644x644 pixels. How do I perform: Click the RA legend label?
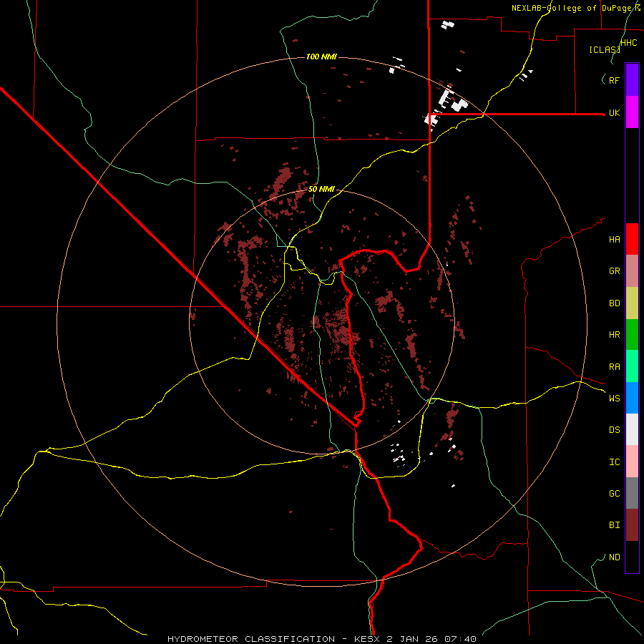tap(614, 367)
